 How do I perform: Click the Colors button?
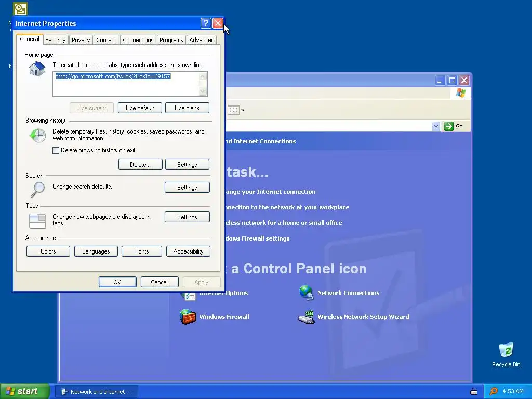tap(48, 251)
